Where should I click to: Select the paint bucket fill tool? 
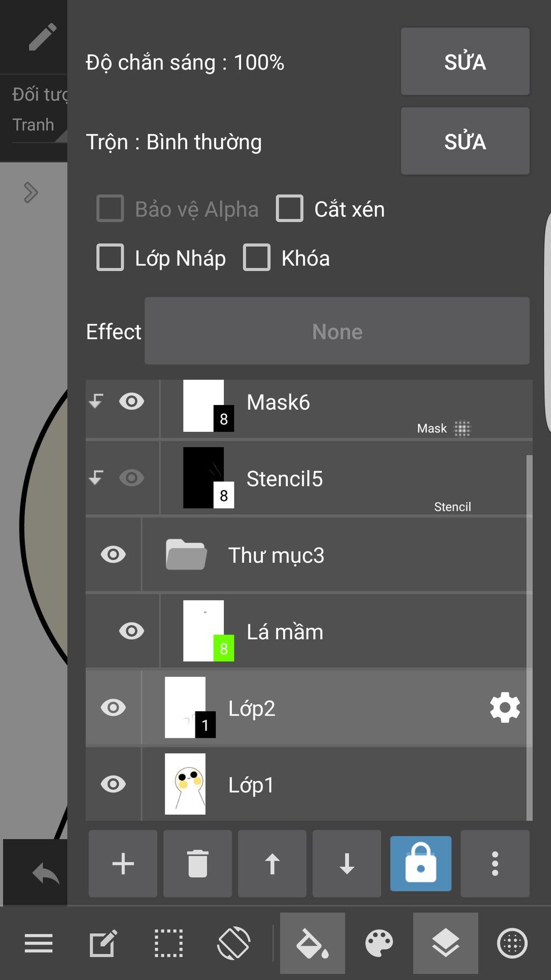tap(313, 943)
